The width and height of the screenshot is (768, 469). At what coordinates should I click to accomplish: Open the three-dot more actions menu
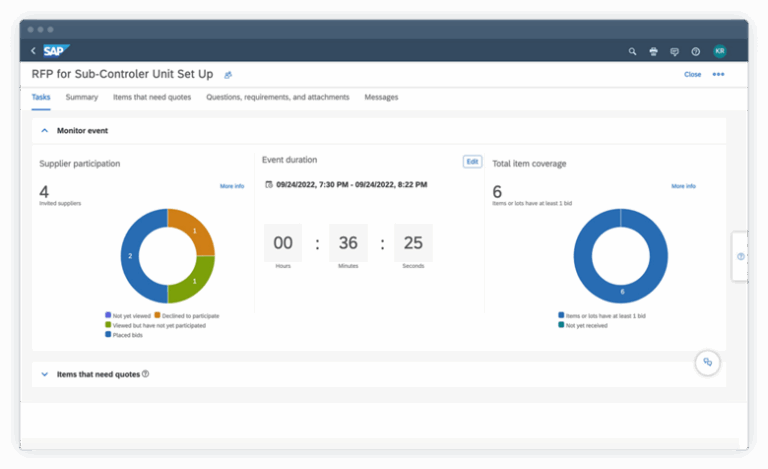click(x=718, y=75)
